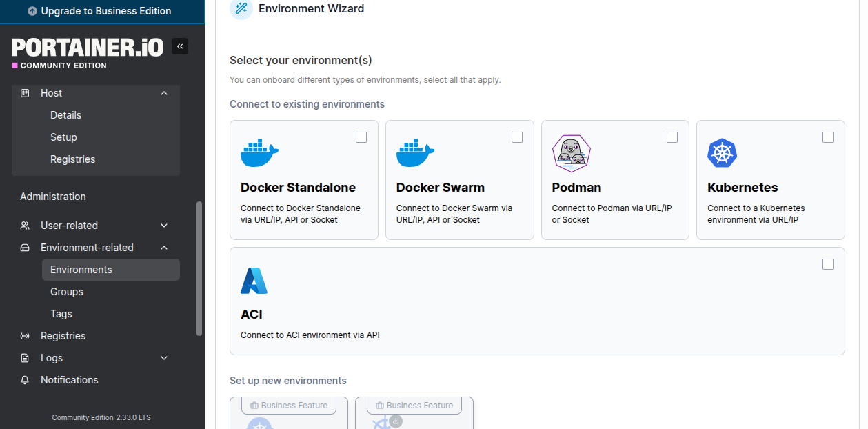Click the Notifications bell icon
This screenshot has width=868, height=429.
[25, 380]
